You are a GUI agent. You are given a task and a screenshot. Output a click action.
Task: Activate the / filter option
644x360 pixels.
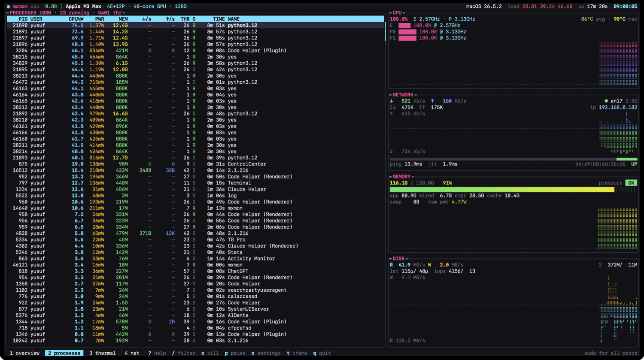point(183,353)
